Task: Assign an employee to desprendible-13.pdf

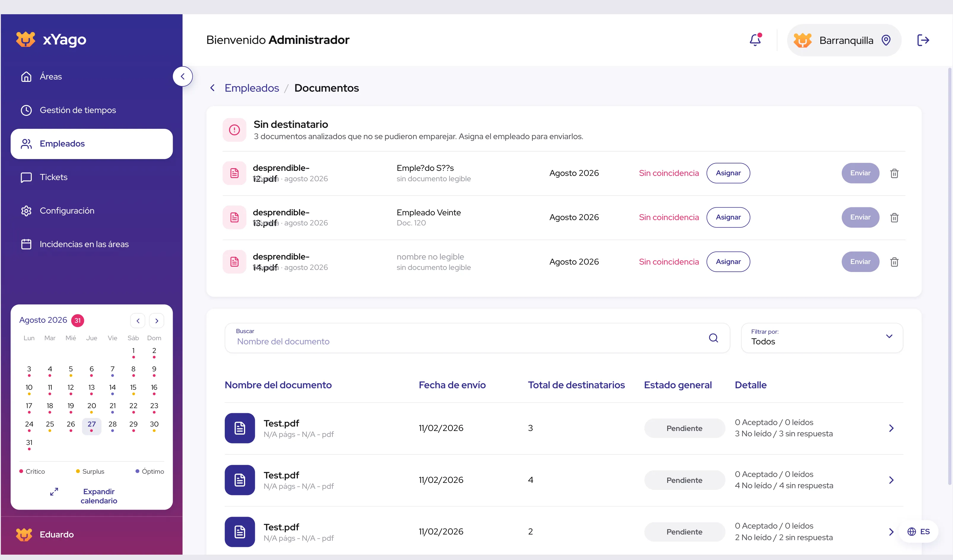Action: point(728,217)
